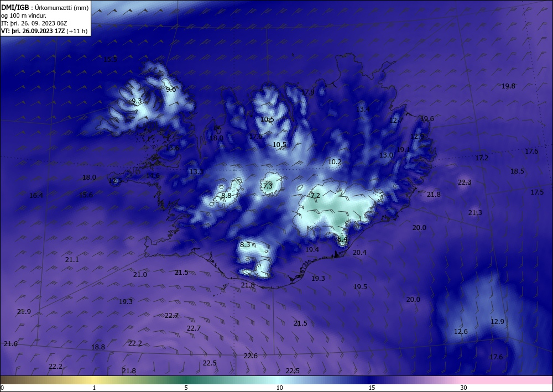Click the 7.2 value on Vatnajökull

(x=315, y=195)
